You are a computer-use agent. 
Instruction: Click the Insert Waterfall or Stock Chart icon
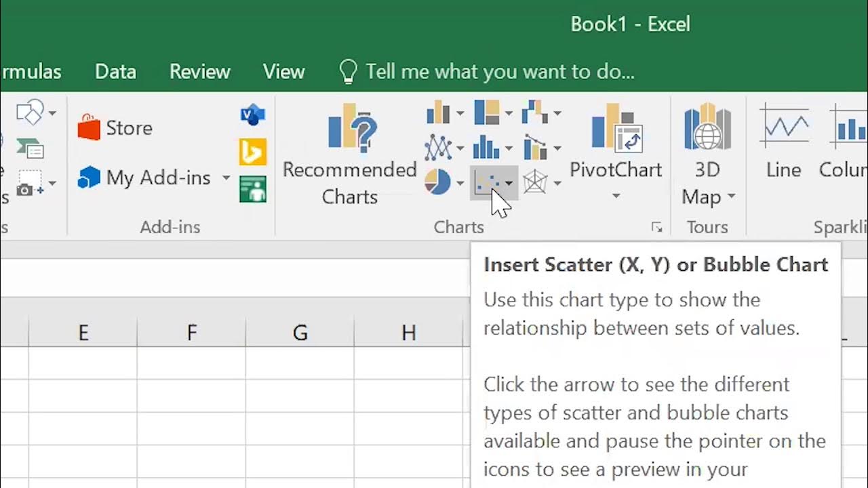(x=535, y=113)
